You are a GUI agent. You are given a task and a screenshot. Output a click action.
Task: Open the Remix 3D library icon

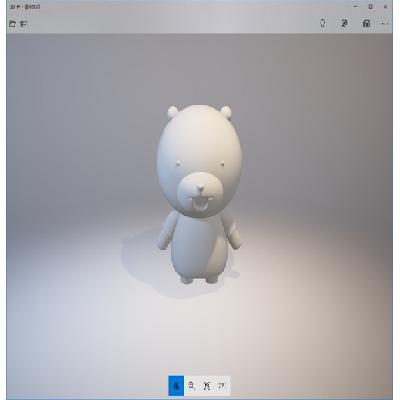pyautogui.click(x=366, y=23)
